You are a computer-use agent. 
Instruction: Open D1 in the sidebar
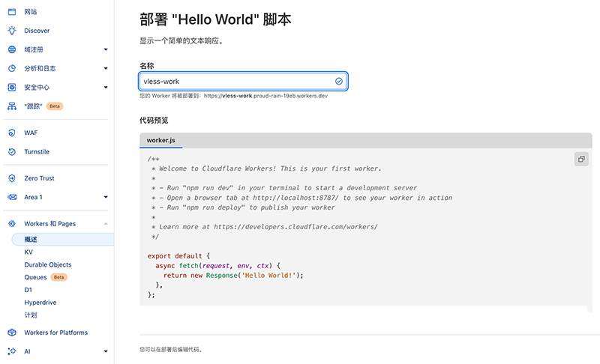28,290
